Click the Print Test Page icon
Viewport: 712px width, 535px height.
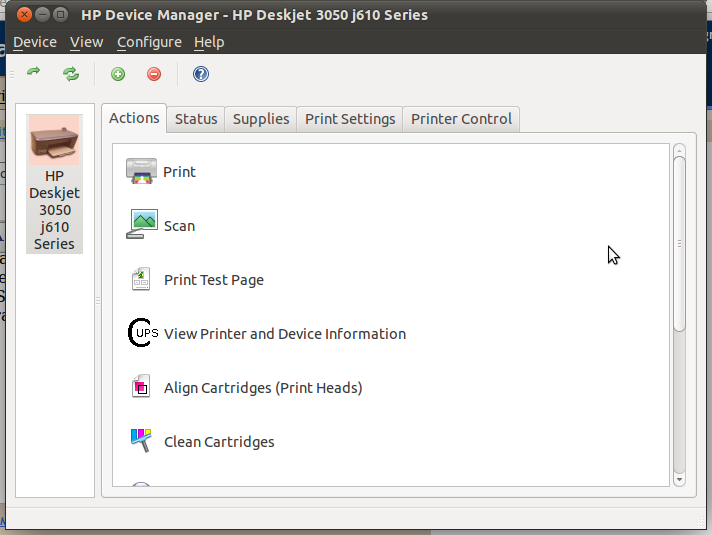click(141, 279)
